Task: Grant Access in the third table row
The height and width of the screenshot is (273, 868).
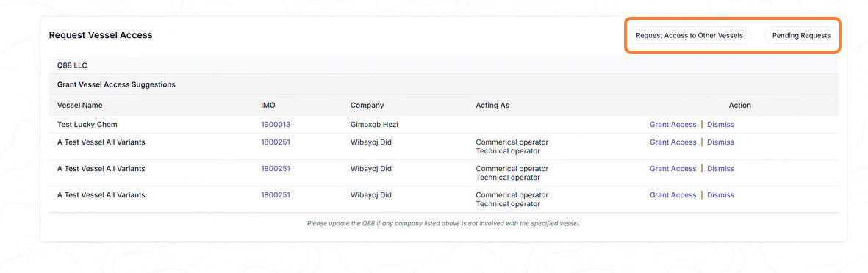Action: [672, 169]
